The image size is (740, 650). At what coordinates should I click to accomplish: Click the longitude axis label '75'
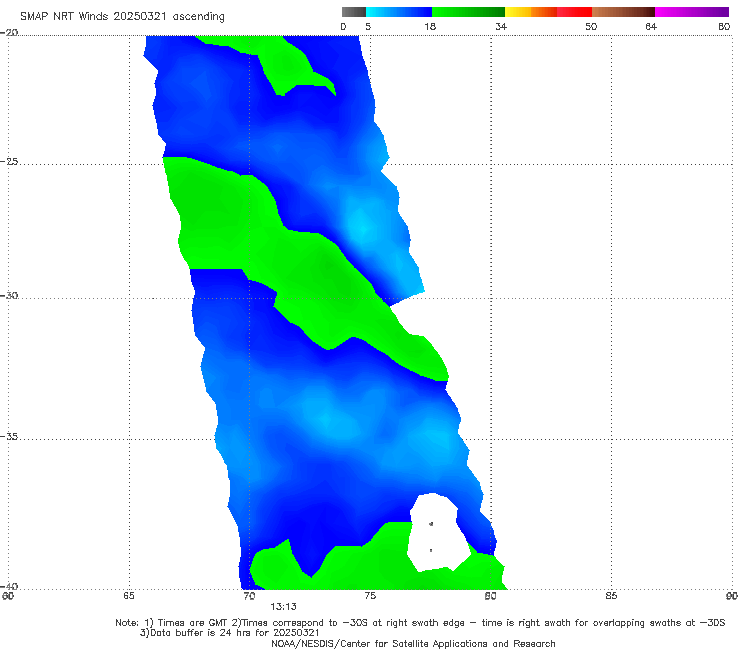point(370,596)
